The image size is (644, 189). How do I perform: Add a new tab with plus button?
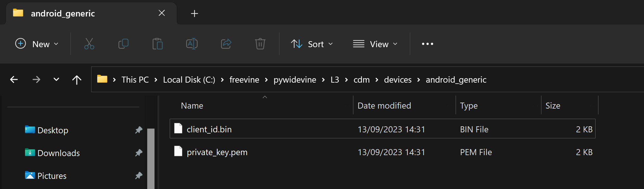194,13
